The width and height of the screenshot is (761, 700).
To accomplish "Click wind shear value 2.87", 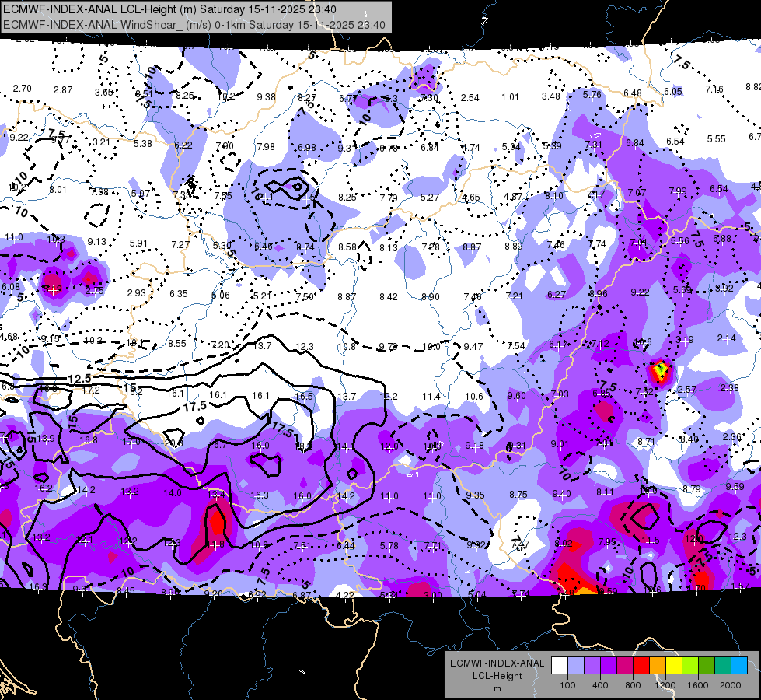I will click(x=63, y=90).
